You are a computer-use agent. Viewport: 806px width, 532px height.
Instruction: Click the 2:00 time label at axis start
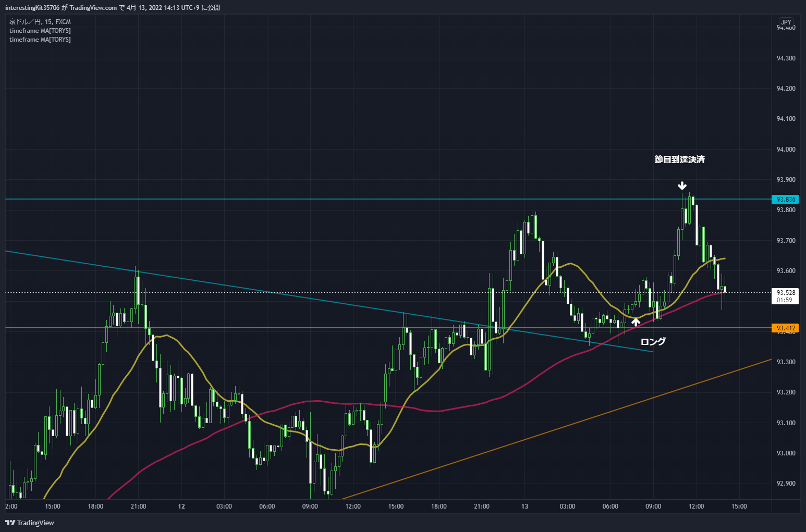[x=11, y=506]
